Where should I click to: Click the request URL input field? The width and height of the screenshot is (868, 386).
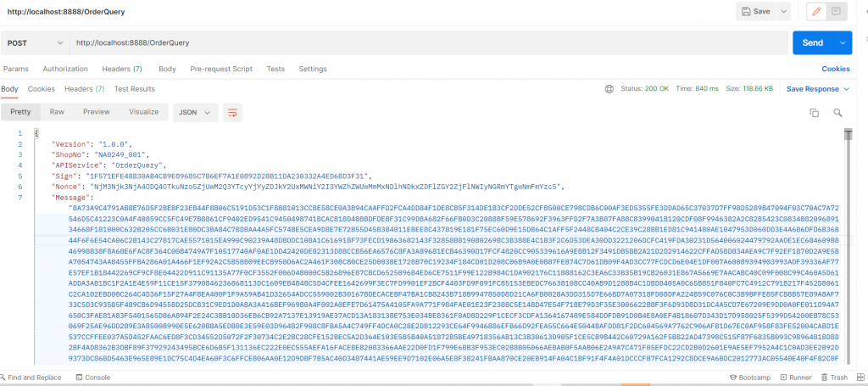(x=429, y=42)
